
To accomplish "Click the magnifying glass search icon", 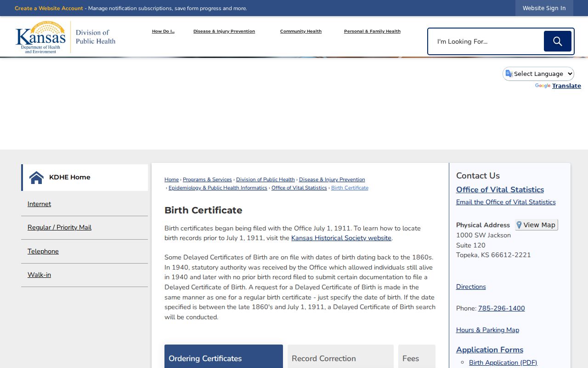I will (558, 41).
